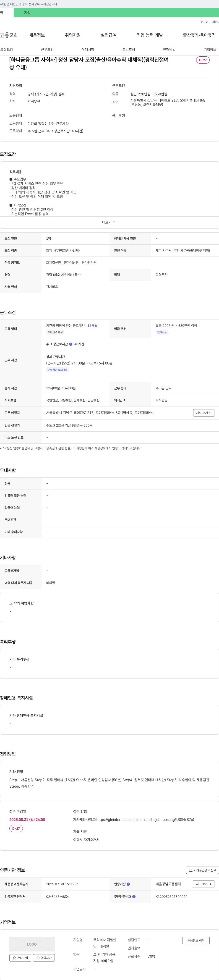Open the 출산휴가·육아휴직 menu
This screenshot has width=219, height=980.
click(x=199, y=35)
